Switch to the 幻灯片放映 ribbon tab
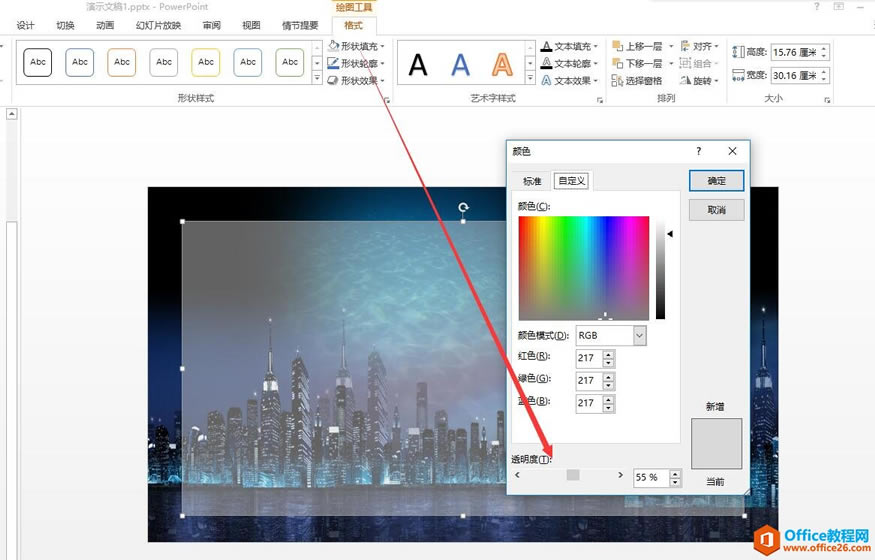Screen dimensions: 875x560 [x=158, y=26]
